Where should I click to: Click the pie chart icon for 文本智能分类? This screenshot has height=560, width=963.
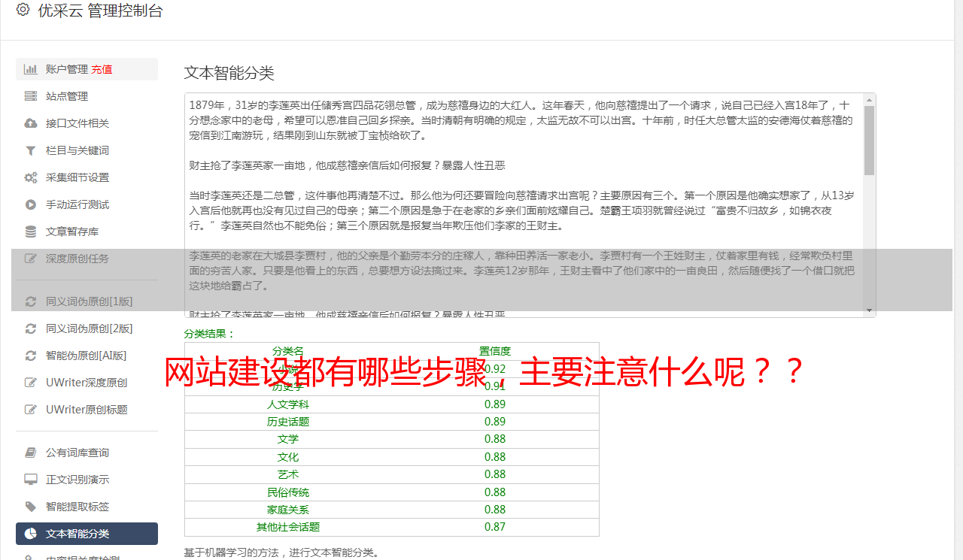pyautogui.click(x=31, y=534)
